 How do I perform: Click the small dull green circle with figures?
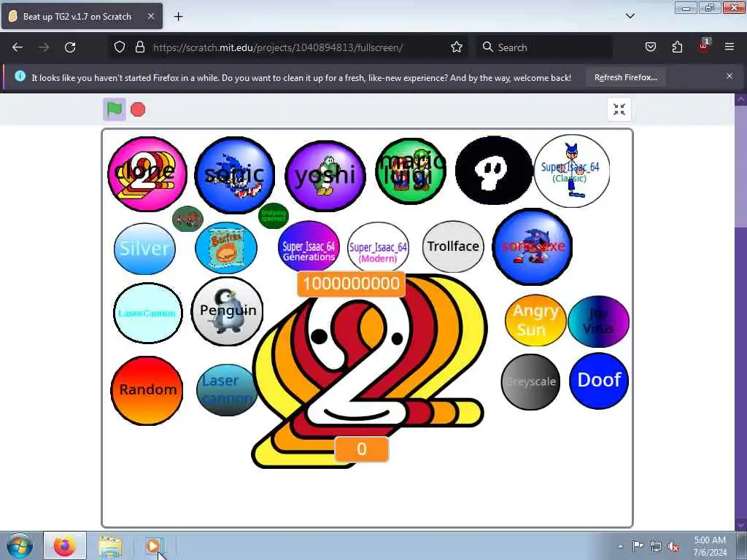click(x=187, y=219)
